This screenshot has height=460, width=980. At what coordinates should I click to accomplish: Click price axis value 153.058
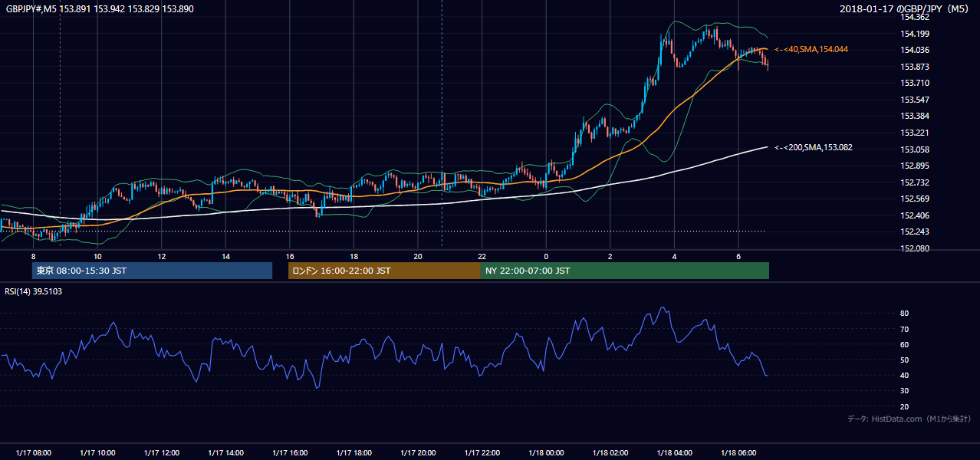tap(915, 149)
